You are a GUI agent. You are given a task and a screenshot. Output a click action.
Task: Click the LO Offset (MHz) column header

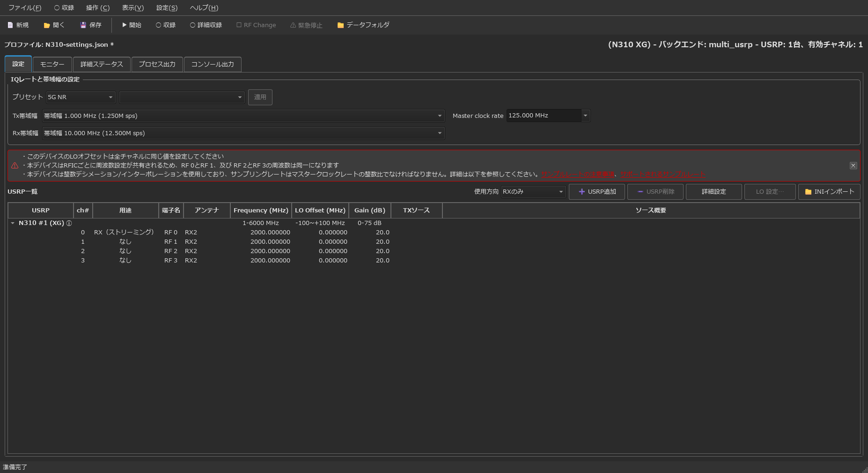320,211
